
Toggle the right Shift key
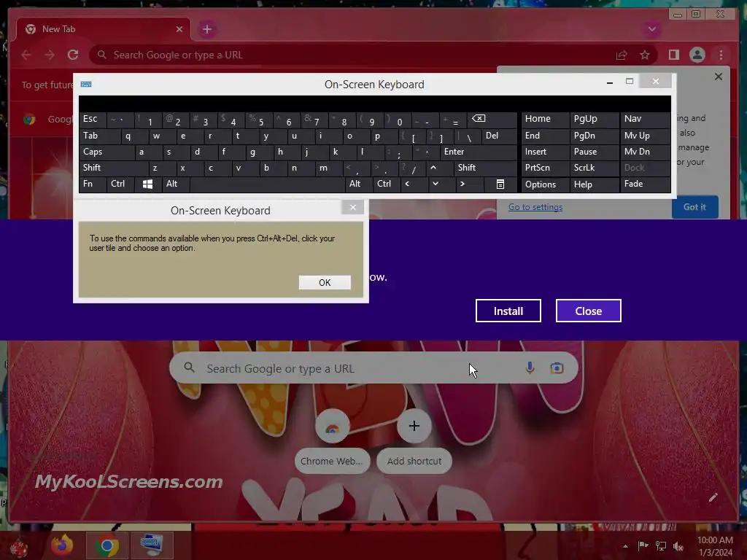click(485, 168)
